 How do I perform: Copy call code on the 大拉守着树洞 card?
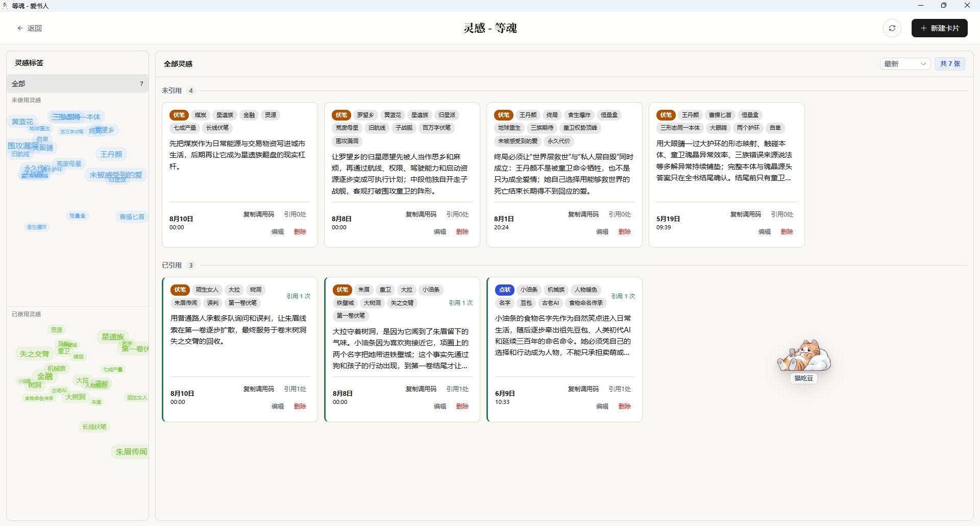tap(421, 389)
